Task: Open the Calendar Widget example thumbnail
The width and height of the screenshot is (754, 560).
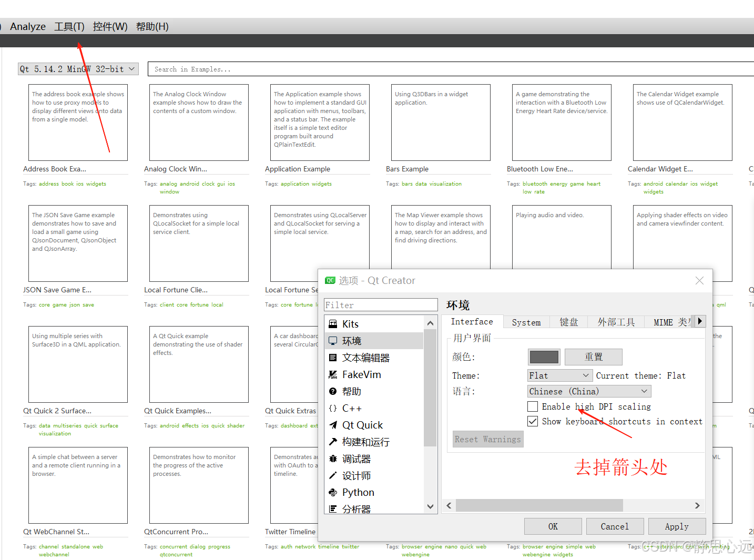Action: pos(682,123)
